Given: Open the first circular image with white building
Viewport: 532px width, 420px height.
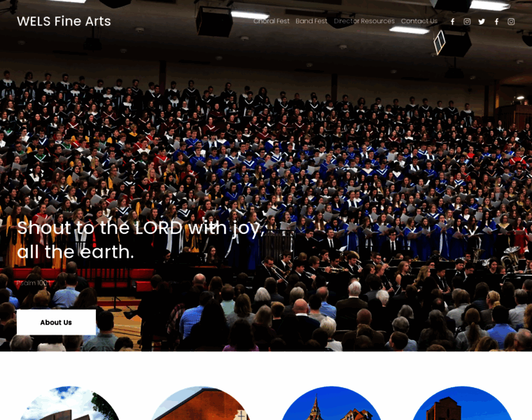Looking at the screenshot, I should [69, 403].
